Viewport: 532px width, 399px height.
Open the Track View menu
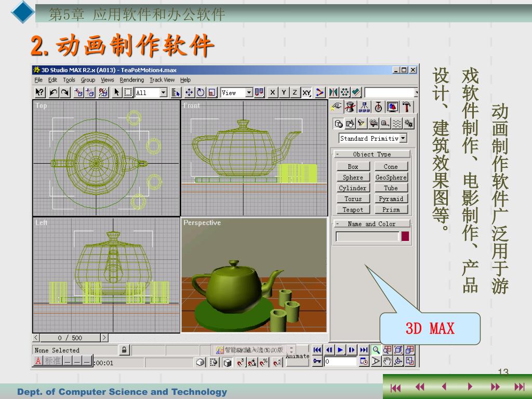pos(162,79)
